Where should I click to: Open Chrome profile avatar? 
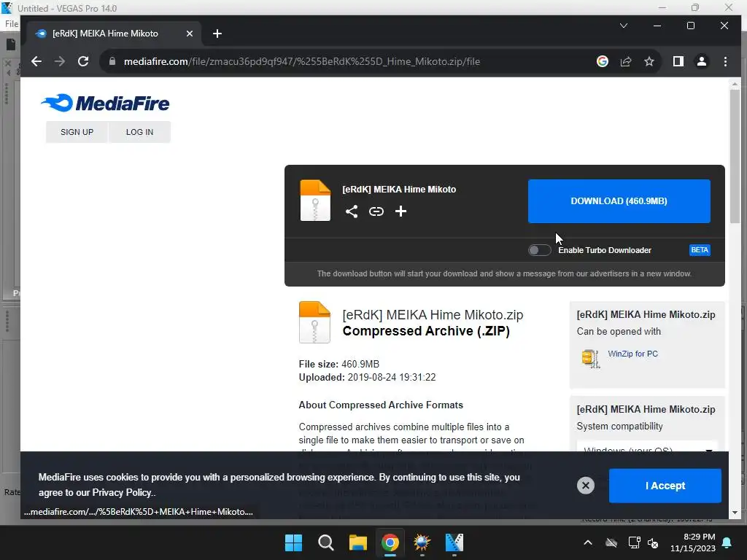click(x=702, y=61)
